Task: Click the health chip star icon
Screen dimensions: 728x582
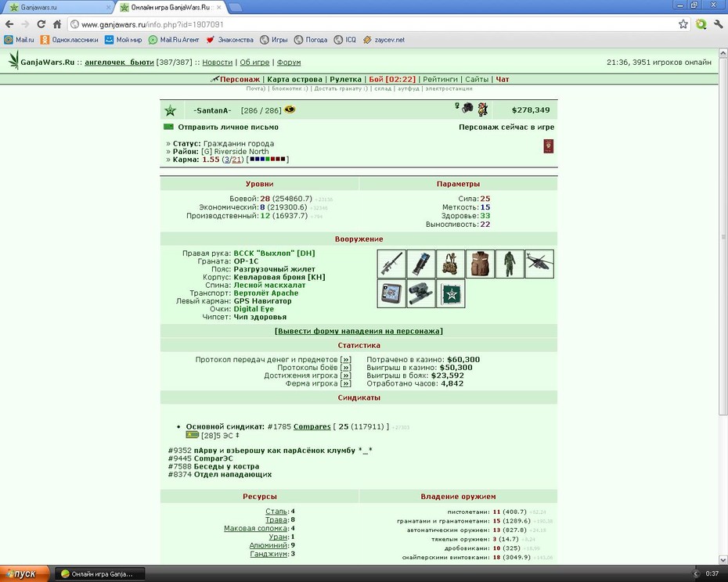Action: pos(450,293)
